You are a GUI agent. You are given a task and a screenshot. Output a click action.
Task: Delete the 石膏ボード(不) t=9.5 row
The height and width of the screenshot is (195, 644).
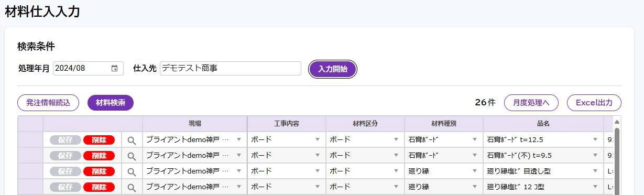click(99, 156)
